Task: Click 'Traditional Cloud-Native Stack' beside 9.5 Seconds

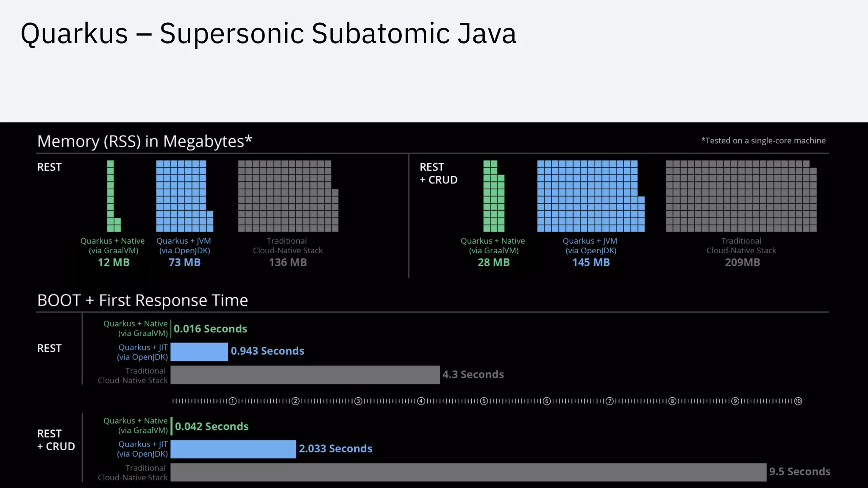Action: tap(133, 473)
